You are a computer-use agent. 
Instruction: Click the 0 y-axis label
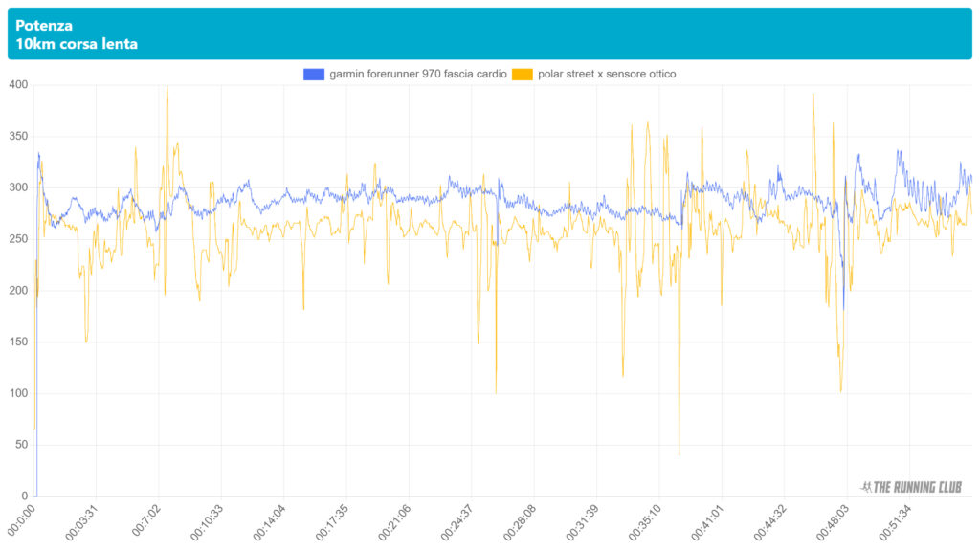[25, 496]
